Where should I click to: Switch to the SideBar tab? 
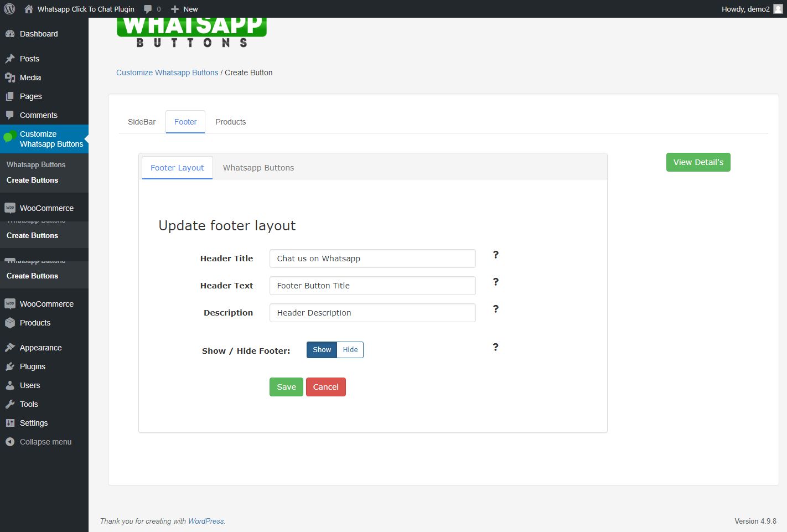[x=142, y=122]
